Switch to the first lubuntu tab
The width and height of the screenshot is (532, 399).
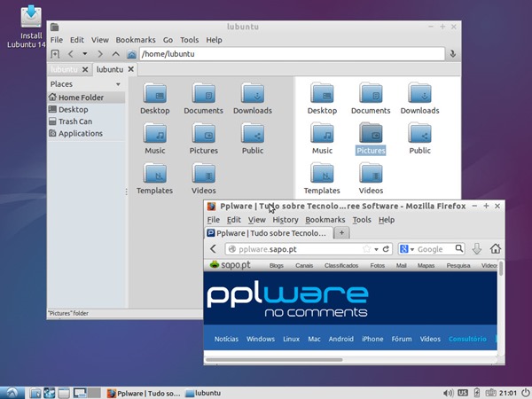(65, 69)
